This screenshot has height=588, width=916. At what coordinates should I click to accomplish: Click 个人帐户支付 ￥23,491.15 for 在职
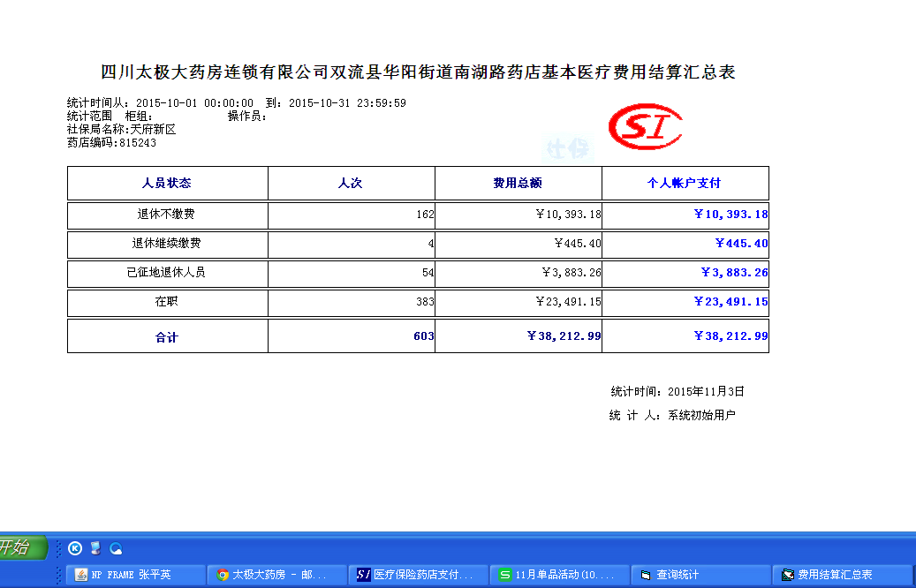point(731,302)
